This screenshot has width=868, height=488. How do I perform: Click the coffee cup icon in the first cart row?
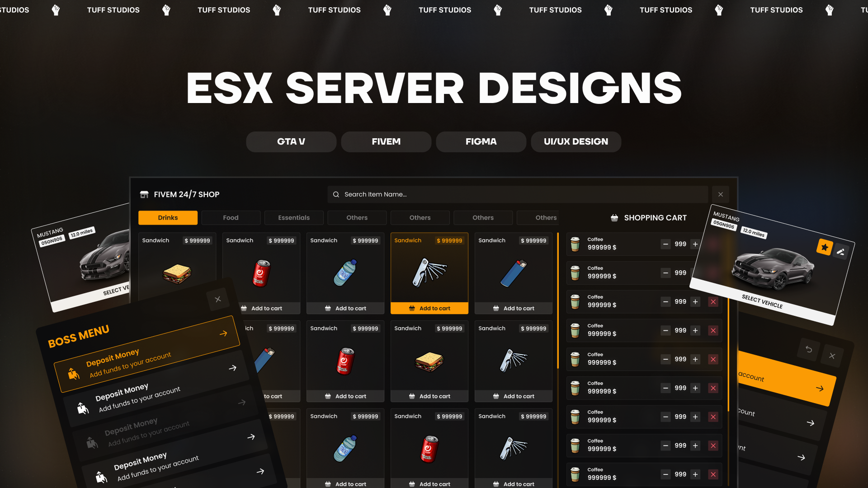point(575,244)
